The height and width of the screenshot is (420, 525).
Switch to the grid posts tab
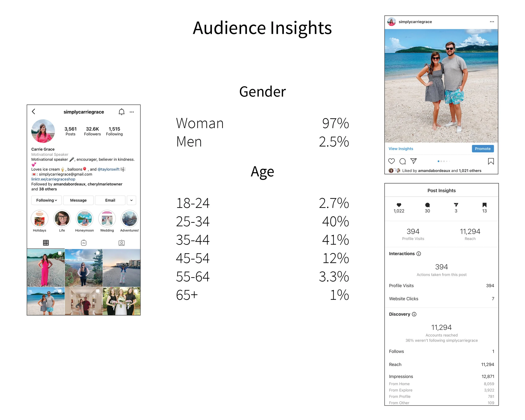click(x=46, y=243)
